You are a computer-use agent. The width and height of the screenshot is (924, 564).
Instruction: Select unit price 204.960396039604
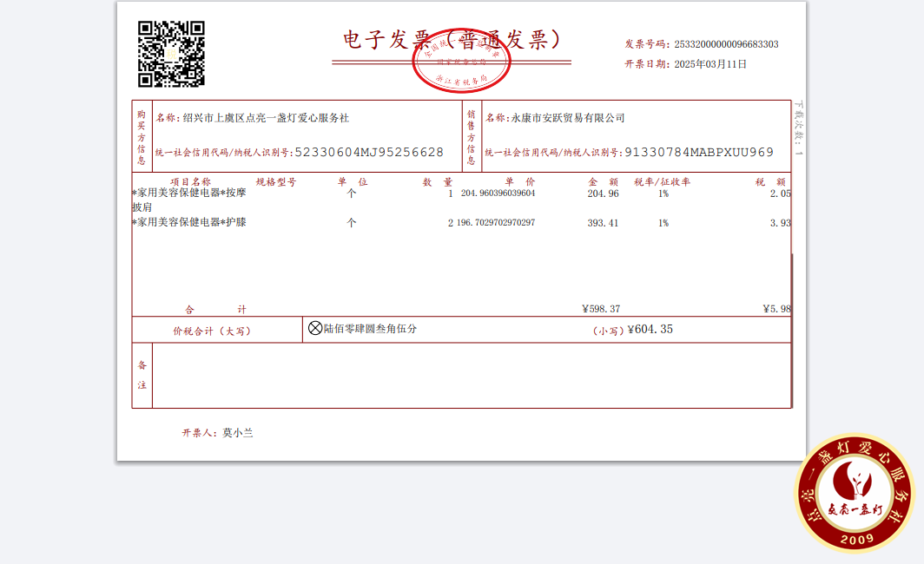coord(498,193)
